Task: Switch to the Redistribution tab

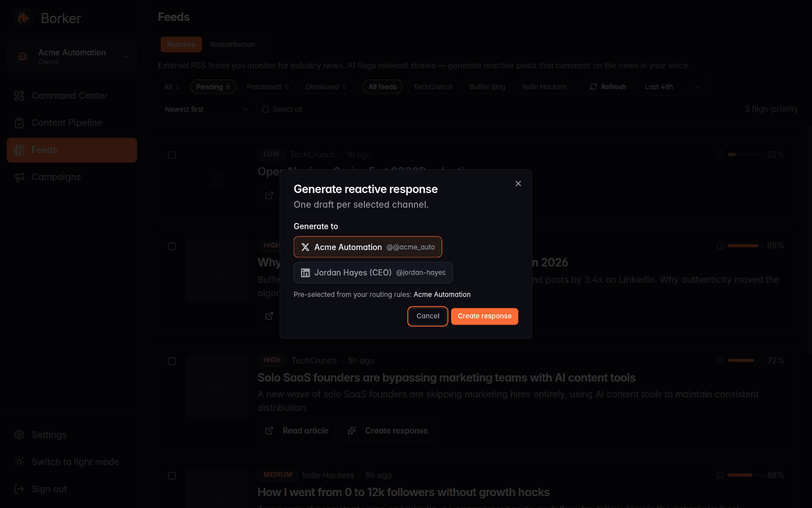Action: pyautogui.click(x=232, y=45)
